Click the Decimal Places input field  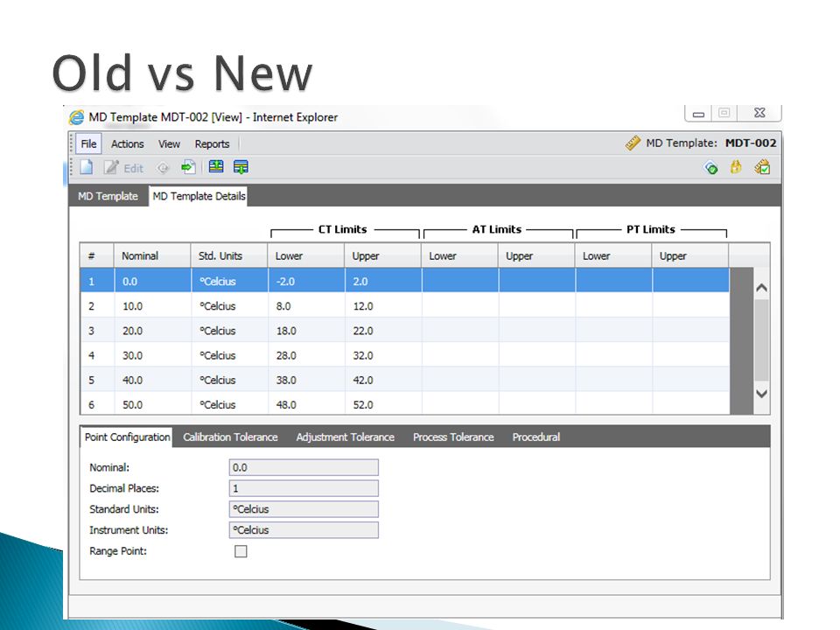(304, 488)
